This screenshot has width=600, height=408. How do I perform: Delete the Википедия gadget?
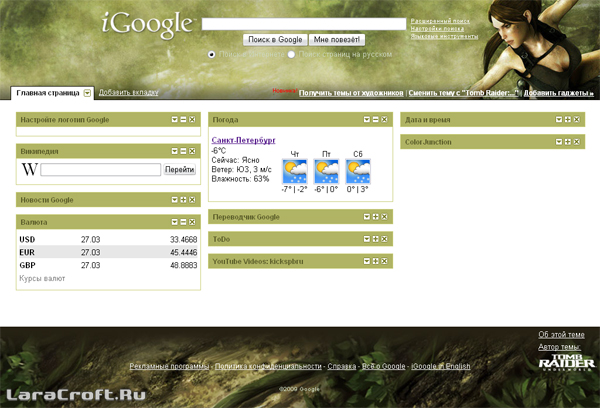(x=192, y=151)
